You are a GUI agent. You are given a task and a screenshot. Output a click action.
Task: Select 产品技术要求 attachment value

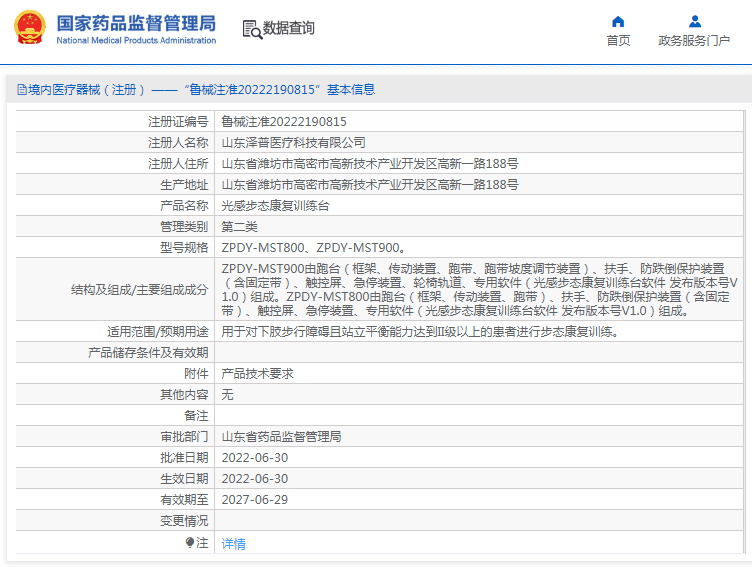click(x=258, y=374)
